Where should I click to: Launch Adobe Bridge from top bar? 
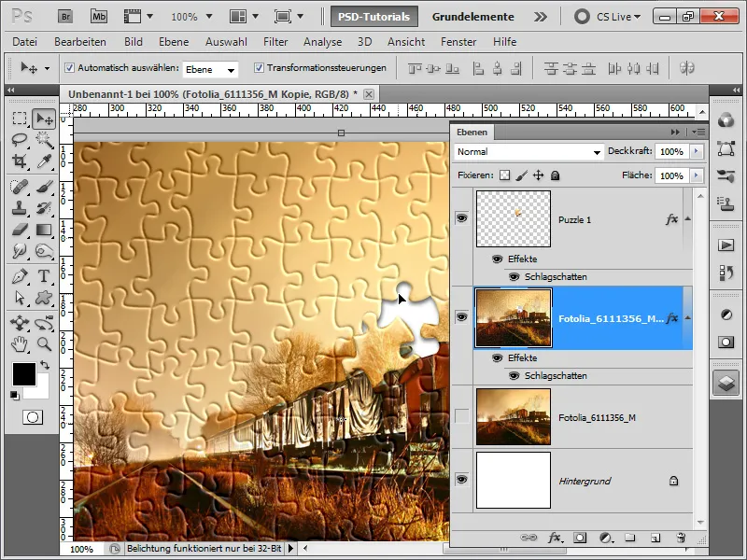pyautogui.click(x=65, y=17)
